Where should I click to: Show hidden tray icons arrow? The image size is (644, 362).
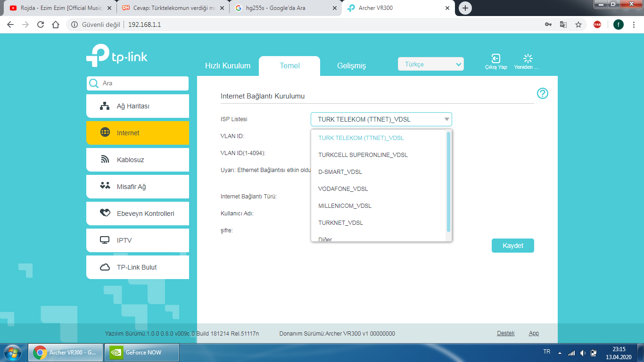coord(560,353)
